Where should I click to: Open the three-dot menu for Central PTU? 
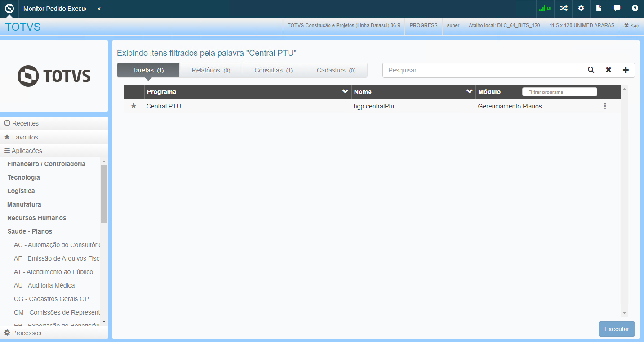tap(605, 106)
